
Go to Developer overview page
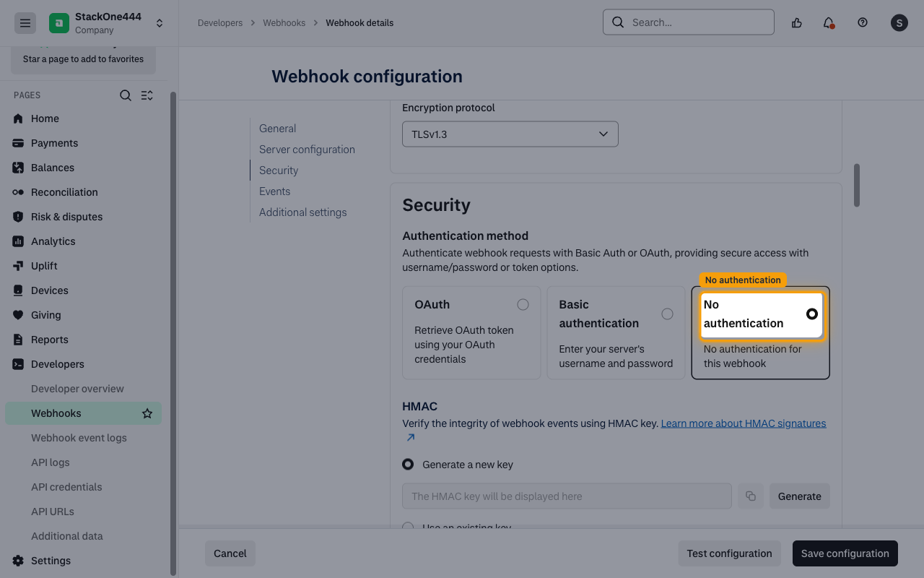[77, 389]
